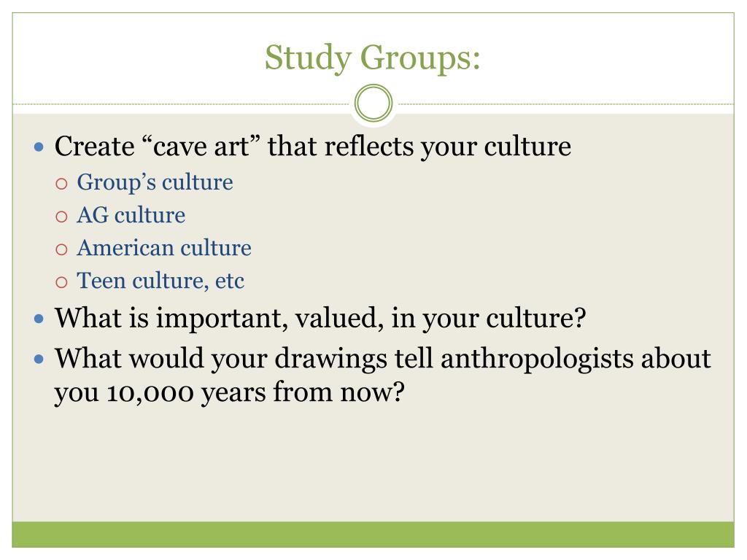The height and width of the screenshot is (560, 747).
Task: Click blue bullet before 'What would your drawings'
Action: click(x=39, y=359)
